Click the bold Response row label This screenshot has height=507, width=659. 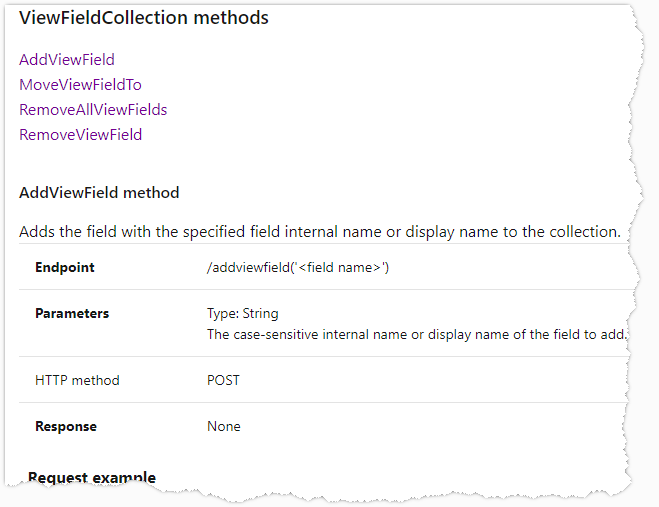[66, 426]
